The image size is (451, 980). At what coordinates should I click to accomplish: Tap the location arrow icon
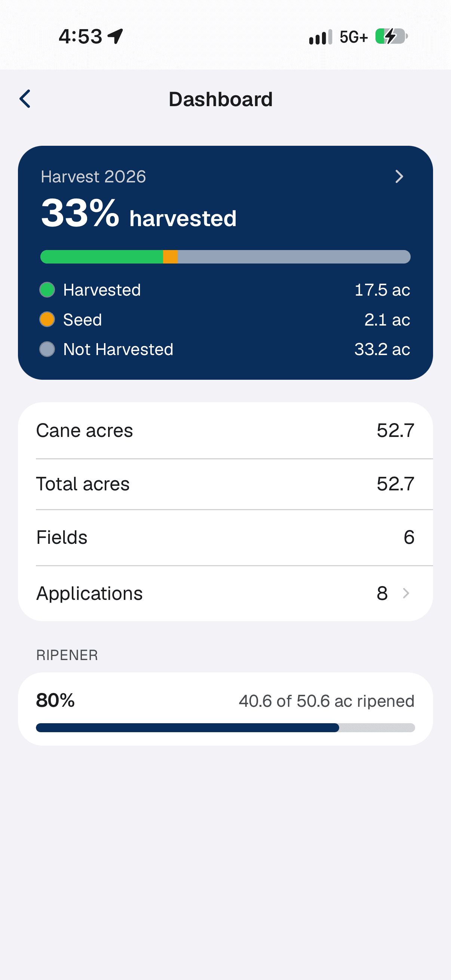pos(115,37)
